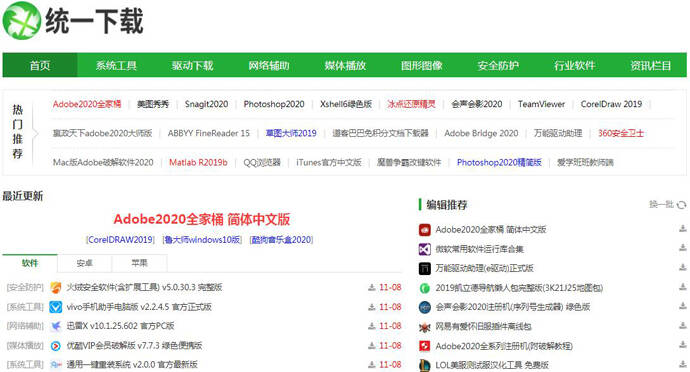Open 图形图像 navigation category
Screen dimensions: 690x372
[x=422, y=65]
